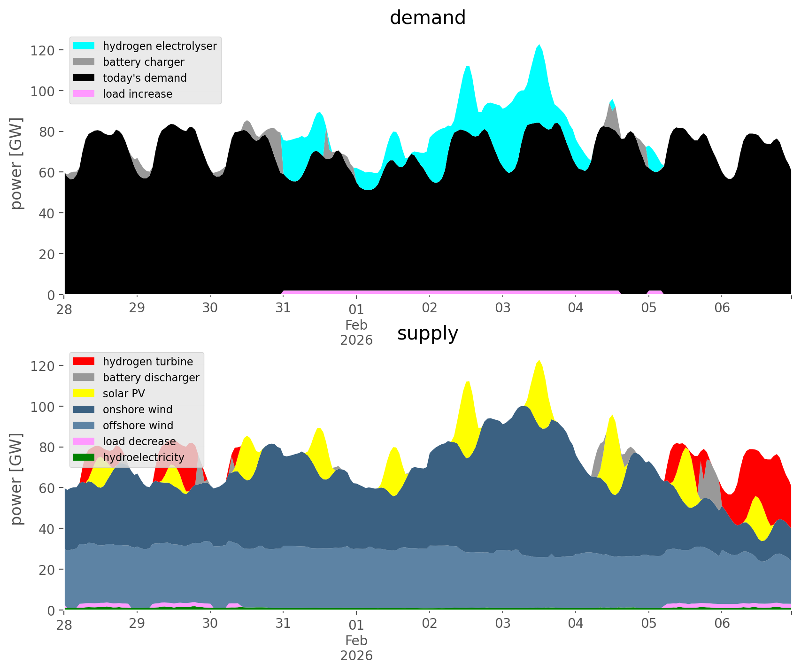Click the green hydroelectricity legend swatch
The width and height of the screenshot is (801, 672).
pyautogui.click(x=84, y=457)
